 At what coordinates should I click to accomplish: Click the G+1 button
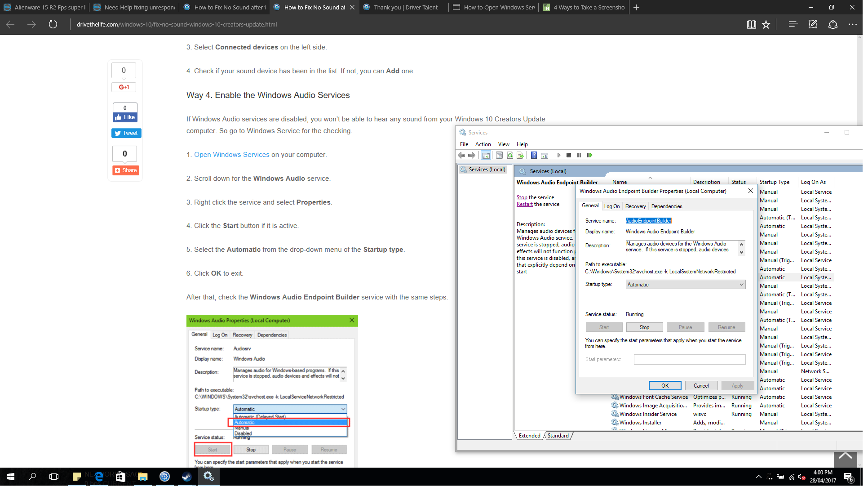click(124, 88)
